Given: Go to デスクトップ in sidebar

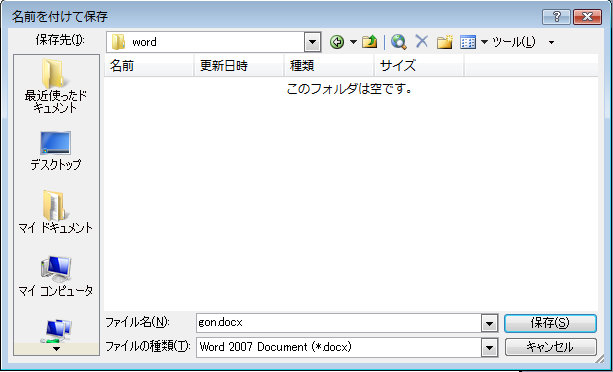Looking at the screenshot, I should 56,151.
